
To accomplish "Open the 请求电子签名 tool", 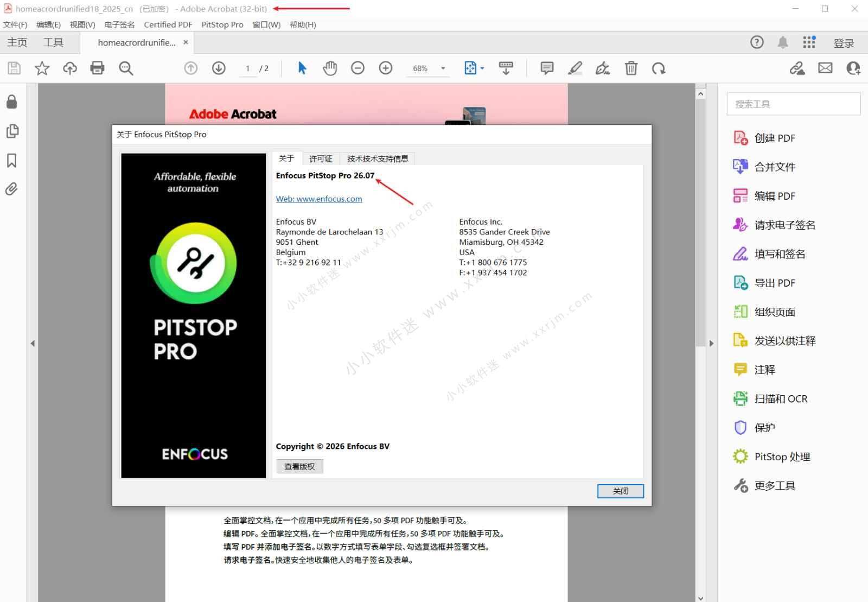I will click(x=774, y=225).
